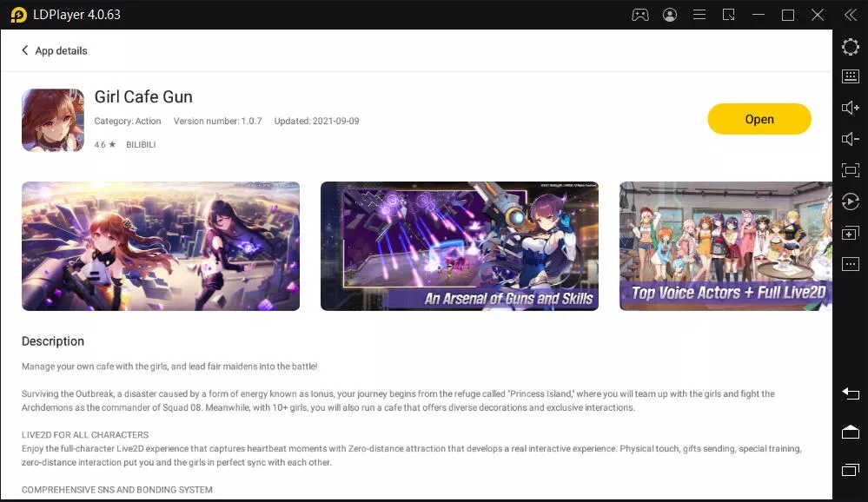Click the mini-window mode icon in title bar

click(x=728, y=15)
